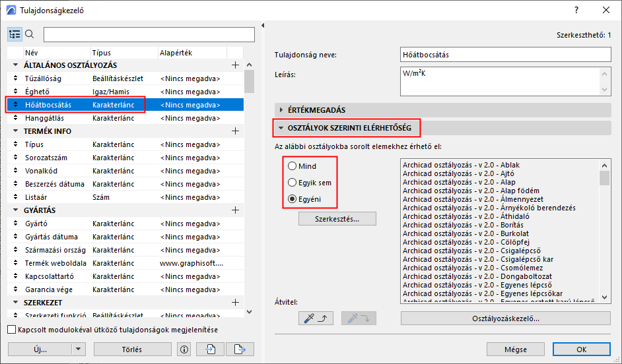Image resolution: width=622 pixels, height=364 pixels.
Task: Add property to ÁLTALÁNOS OSZTÁLYOZÁS group
Action: (235, 65)
